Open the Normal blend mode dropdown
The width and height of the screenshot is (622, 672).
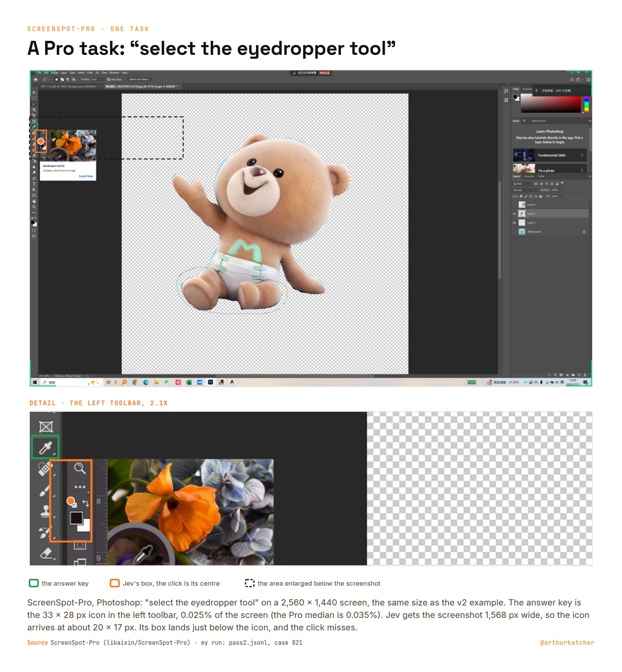pyautogui.click(x=526, y=190)
